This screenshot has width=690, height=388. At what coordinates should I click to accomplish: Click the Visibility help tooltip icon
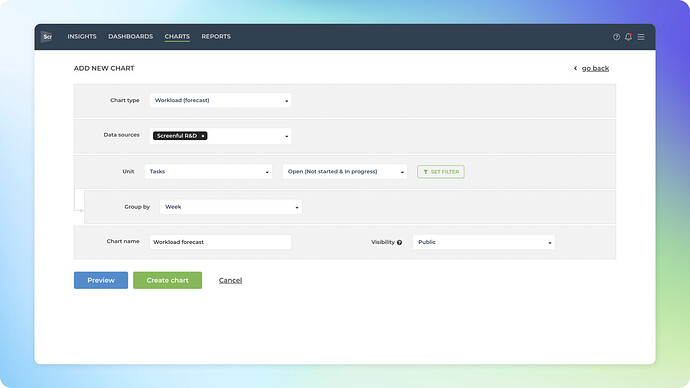click(x=399, y=242)
